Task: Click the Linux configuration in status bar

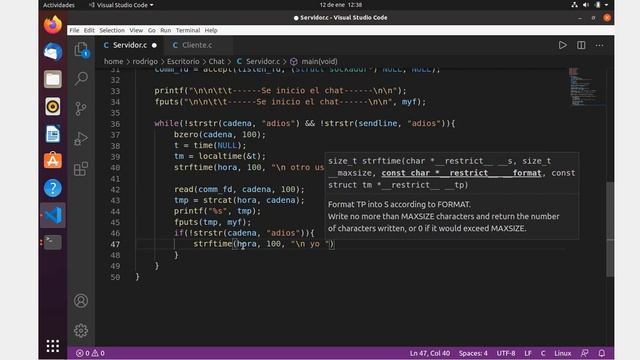Action: [x=562, y=353]
